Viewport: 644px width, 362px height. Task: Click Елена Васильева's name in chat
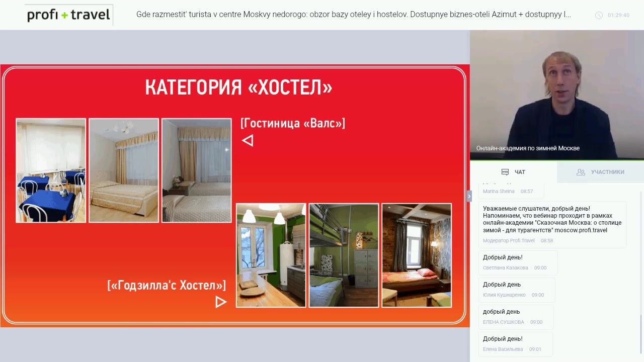click(x=503, y=349)
